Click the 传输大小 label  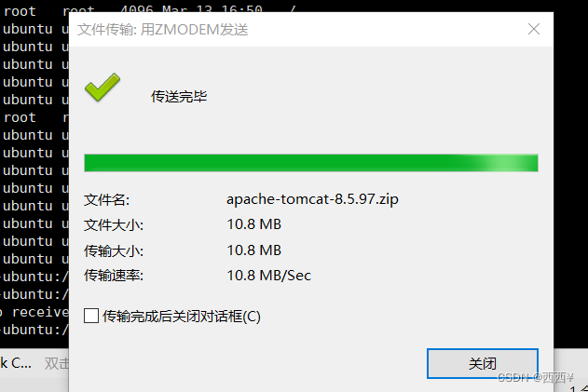point(114,250)
